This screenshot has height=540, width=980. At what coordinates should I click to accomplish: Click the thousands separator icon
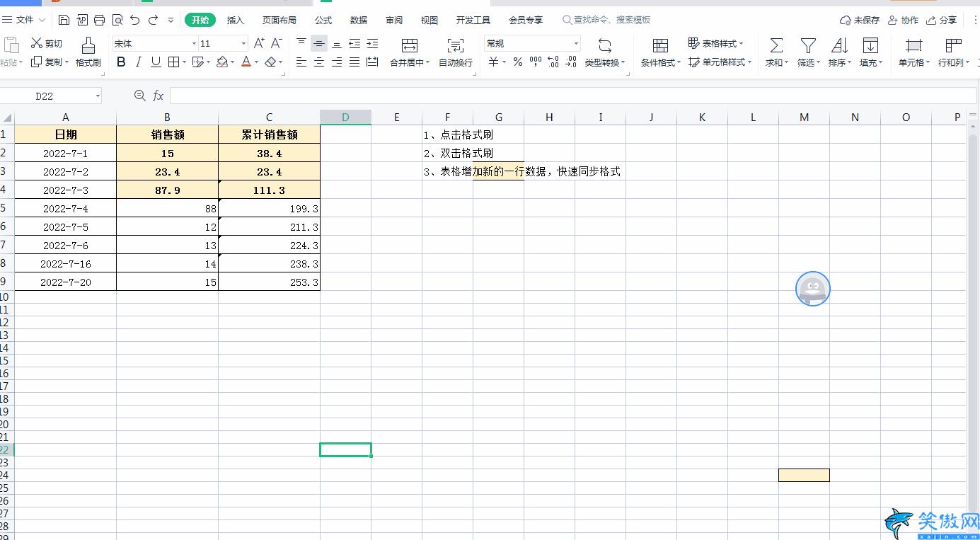pos(536,62)
